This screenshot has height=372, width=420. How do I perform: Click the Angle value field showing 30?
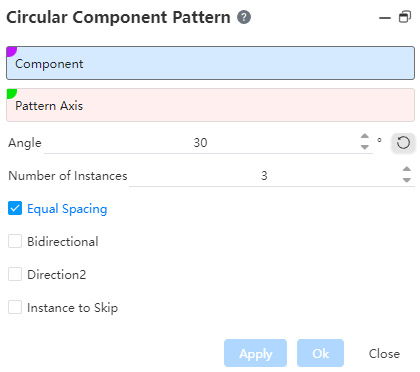click(x=200, y=143)
